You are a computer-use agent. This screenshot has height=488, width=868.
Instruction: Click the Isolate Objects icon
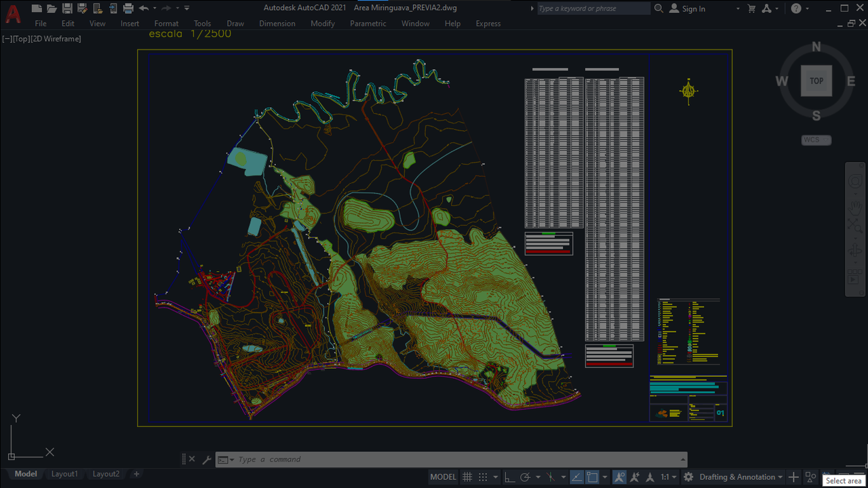[x=810, y=477]
